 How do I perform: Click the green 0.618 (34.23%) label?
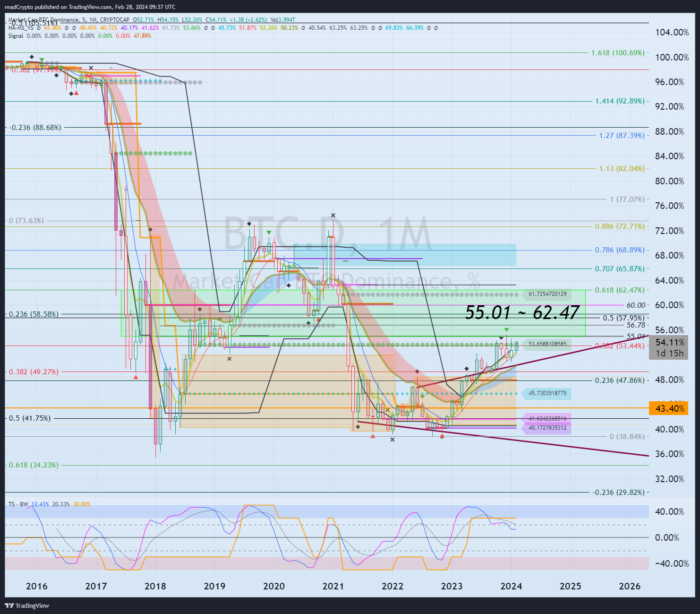(34, 465)
